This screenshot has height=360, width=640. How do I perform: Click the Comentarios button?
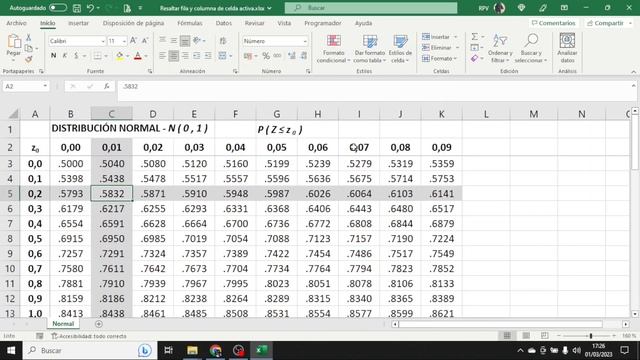pyautogui.click(x=553, y=23)
